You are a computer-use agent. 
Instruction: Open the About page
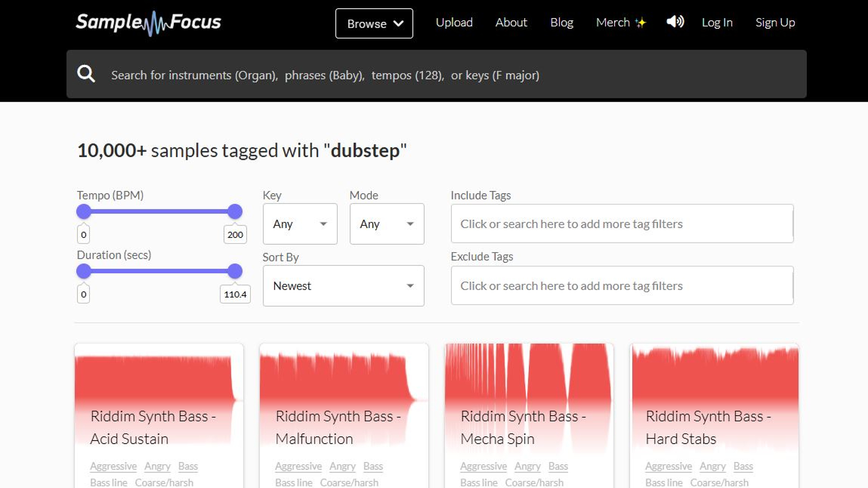click(x=511, y=23)
